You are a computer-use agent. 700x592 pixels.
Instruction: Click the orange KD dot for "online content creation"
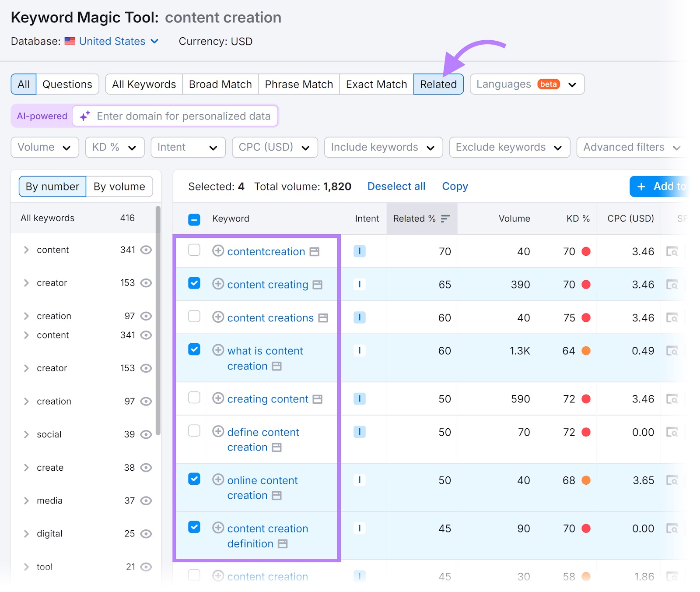[586, 480]
